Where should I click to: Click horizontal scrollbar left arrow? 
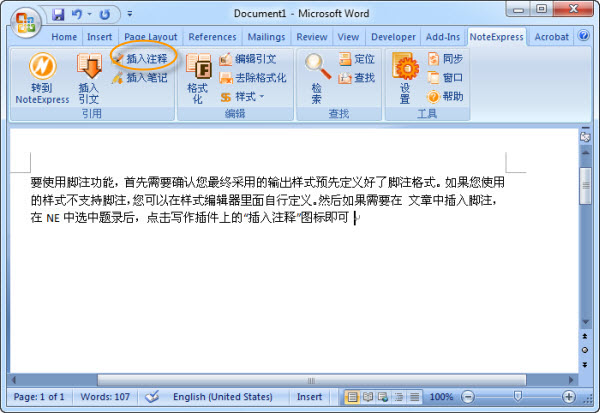click(x=14, y=380)
